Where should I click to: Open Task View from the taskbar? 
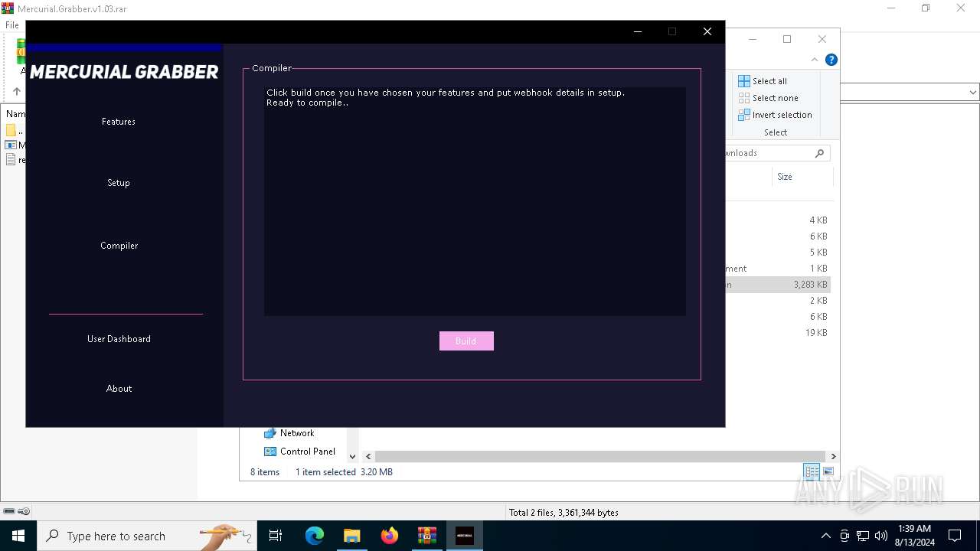[x=276, y=536]
